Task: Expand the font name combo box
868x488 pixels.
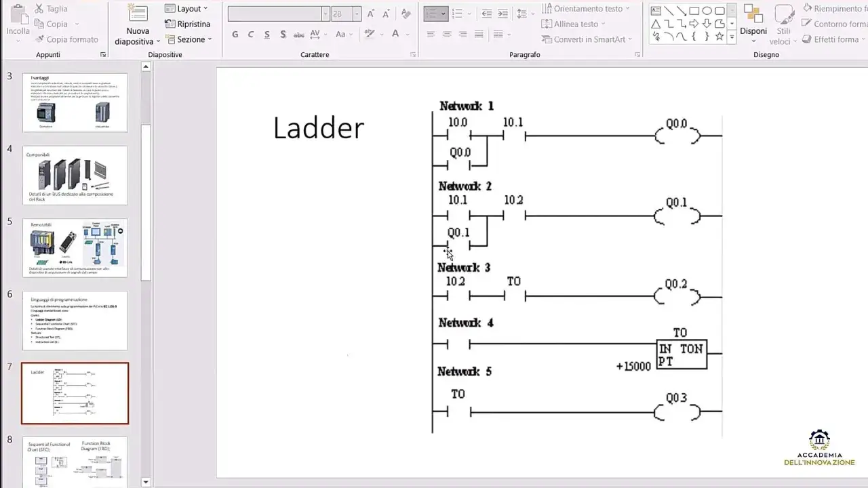Action: point(325,14)
